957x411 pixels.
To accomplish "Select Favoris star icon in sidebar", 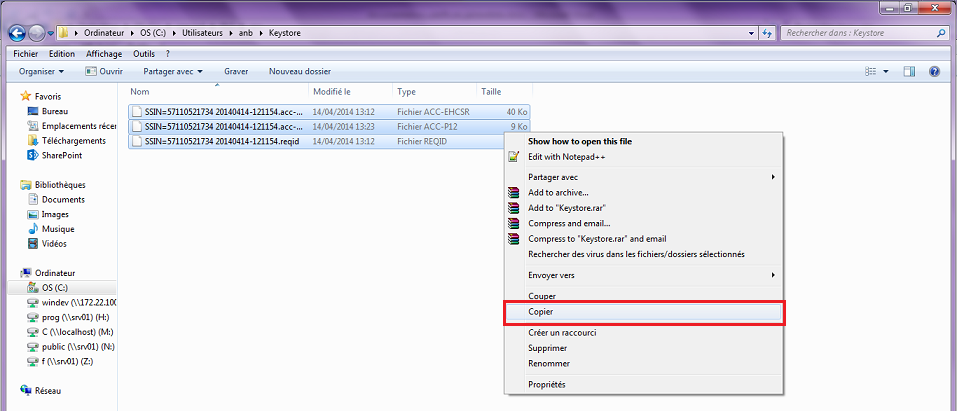I will [25, 96].
